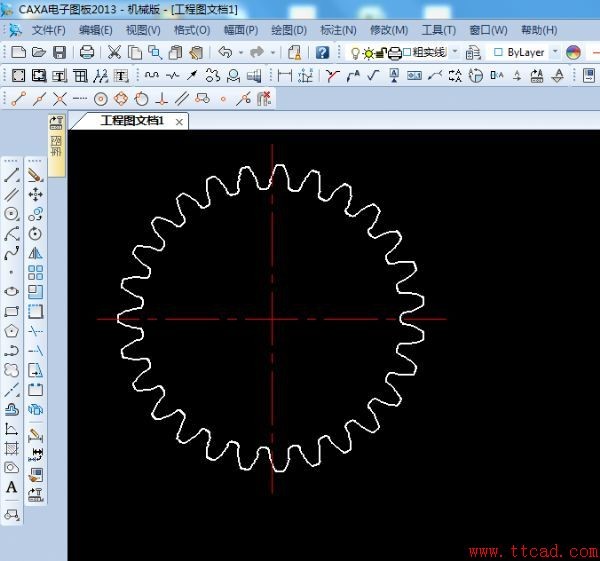Select the Circle drawing tool
Screen dimensions: 600x561
pyautogui.click(x=12, y=214)
